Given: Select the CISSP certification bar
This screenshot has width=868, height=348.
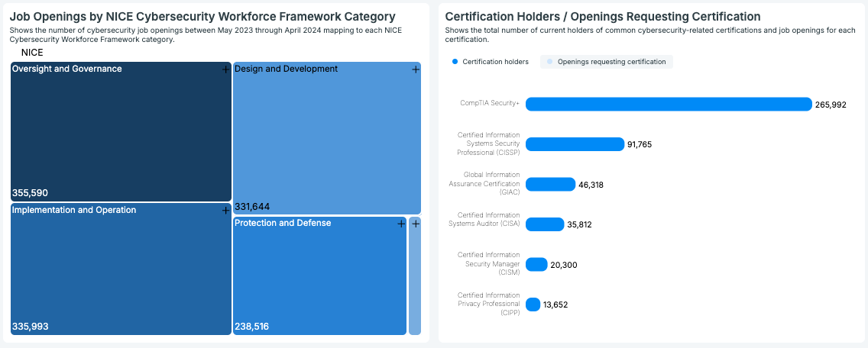Looking at the screenshot, I should pyautogui.click(x=575, y=144).
